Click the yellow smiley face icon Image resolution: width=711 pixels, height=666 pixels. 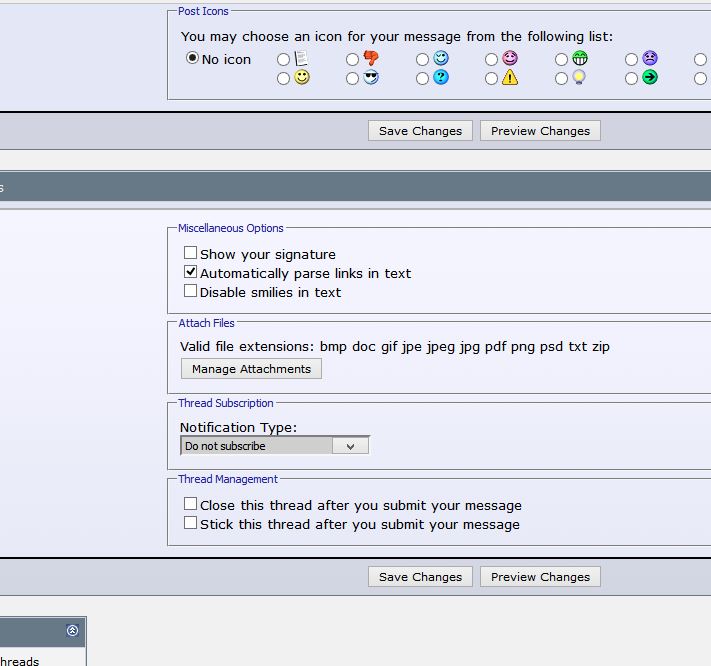tap(302, 78)
